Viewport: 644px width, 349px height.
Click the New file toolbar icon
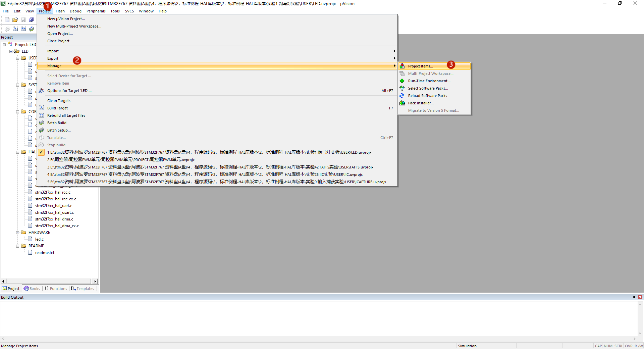(7, 20)
